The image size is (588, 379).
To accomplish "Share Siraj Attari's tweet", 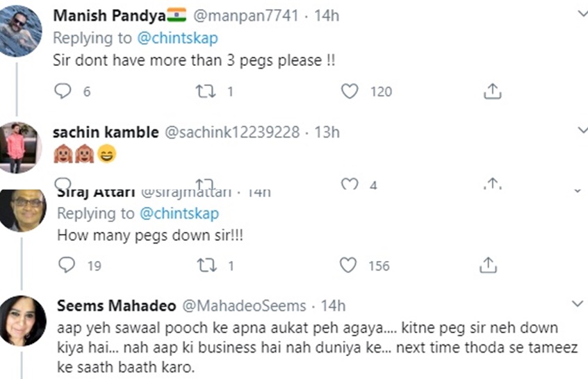I will pyautogui.click(x=488, y=265).
